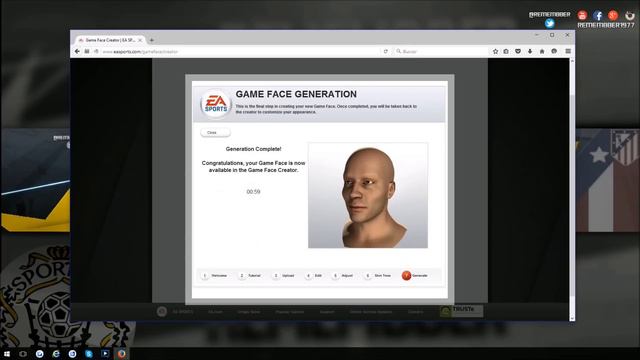Go to step 2 Tutorial
Image resolution: width=640 pixels, height=360 pixels.
pos(250,276)
